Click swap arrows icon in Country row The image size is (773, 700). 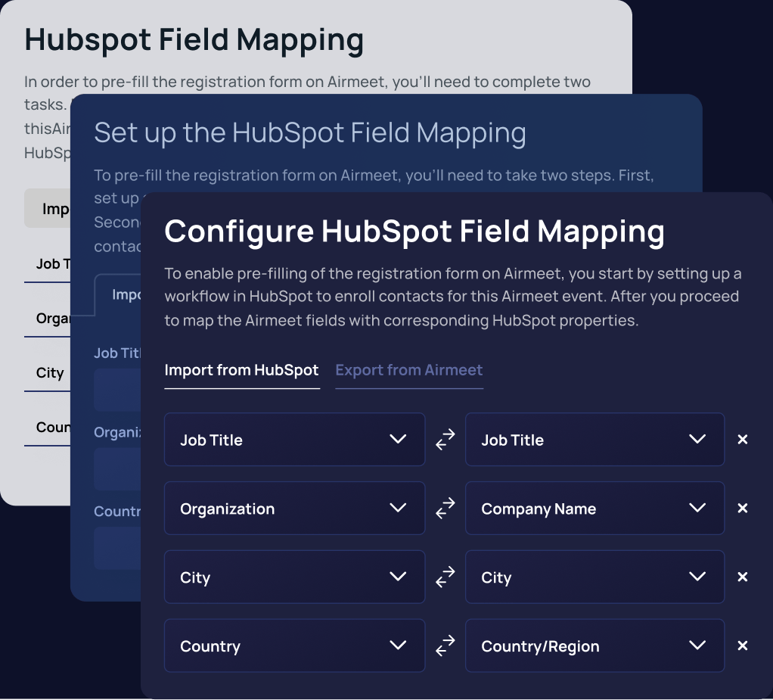(x=445, y=646)
